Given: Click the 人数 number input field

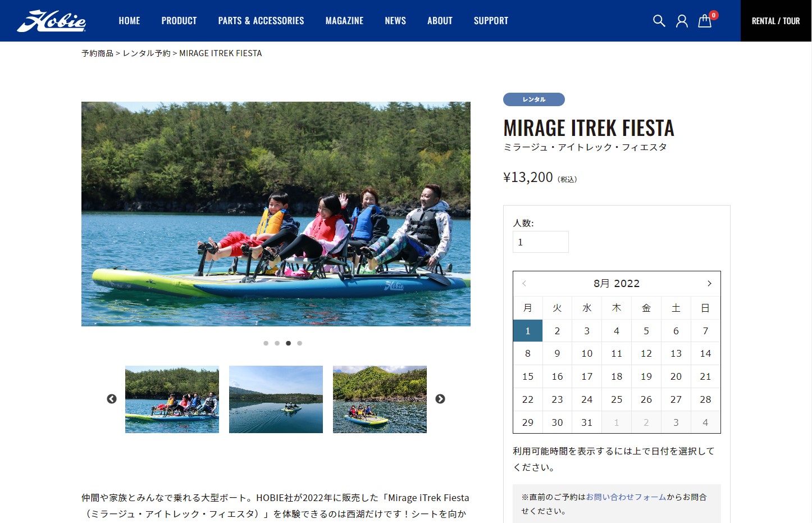Looking at the screenshot, I should pyautogui.click(x=541, y=242).
